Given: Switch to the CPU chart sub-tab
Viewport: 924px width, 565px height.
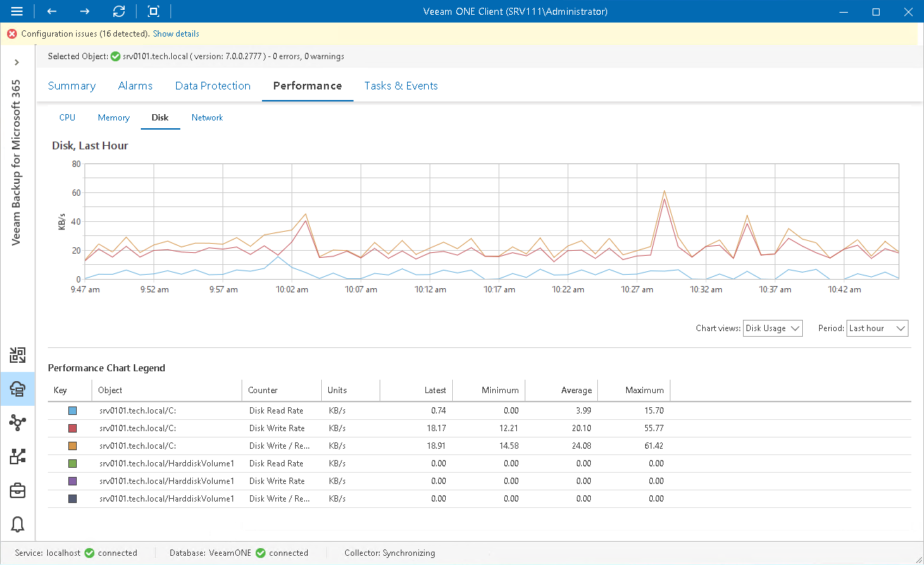Looking at the screenshot, I should [67, 118].
